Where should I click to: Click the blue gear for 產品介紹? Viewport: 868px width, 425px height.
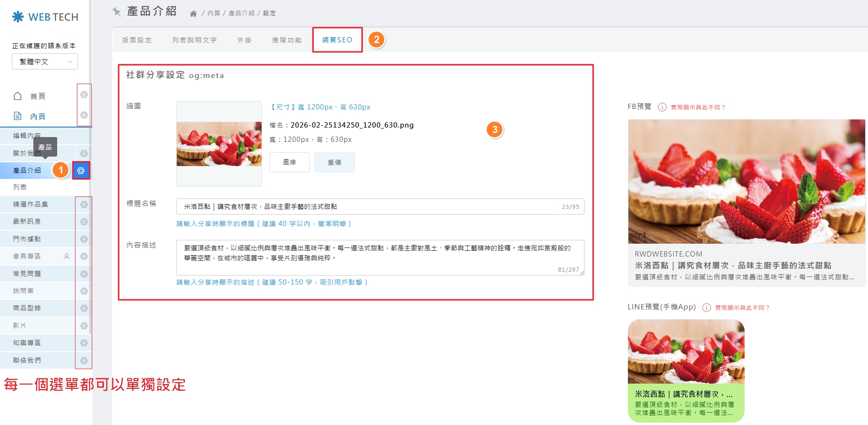tap(81, 170)
